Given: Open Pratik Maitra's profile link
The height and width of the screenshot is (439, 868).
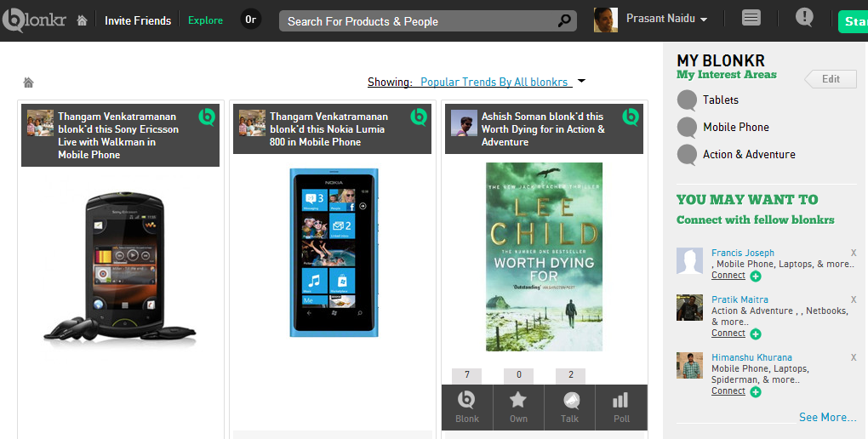Looking at the screenshot, I should pyautogui.click(x=740, y=299).
